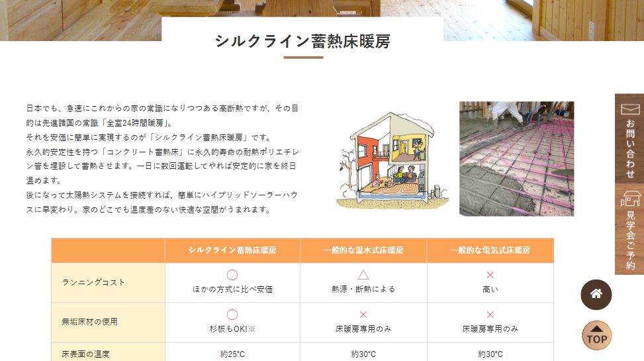Select the 一般的な電気式床暖房 column header
This screenshot has height=361, width=644.
(490, 250)
